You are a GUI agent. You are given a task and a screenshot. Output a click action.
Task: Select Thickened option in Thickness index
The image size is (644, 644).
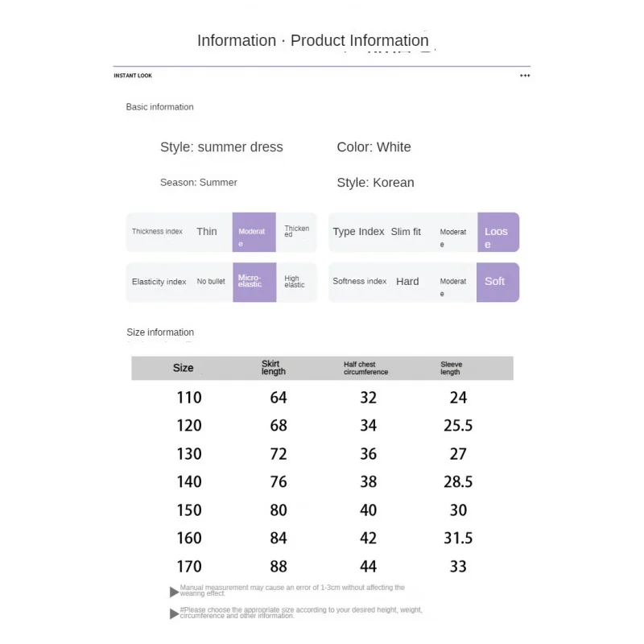[x=296, y=232]
